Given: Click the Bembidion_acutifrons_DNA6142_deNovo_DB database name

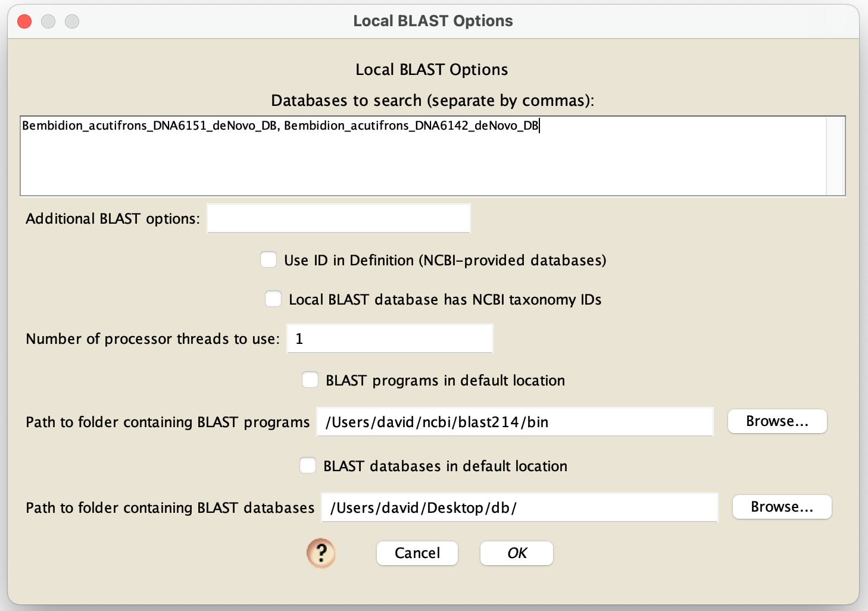Looking at the screenshot, I should pyautogui.click(x=411, y=126).
